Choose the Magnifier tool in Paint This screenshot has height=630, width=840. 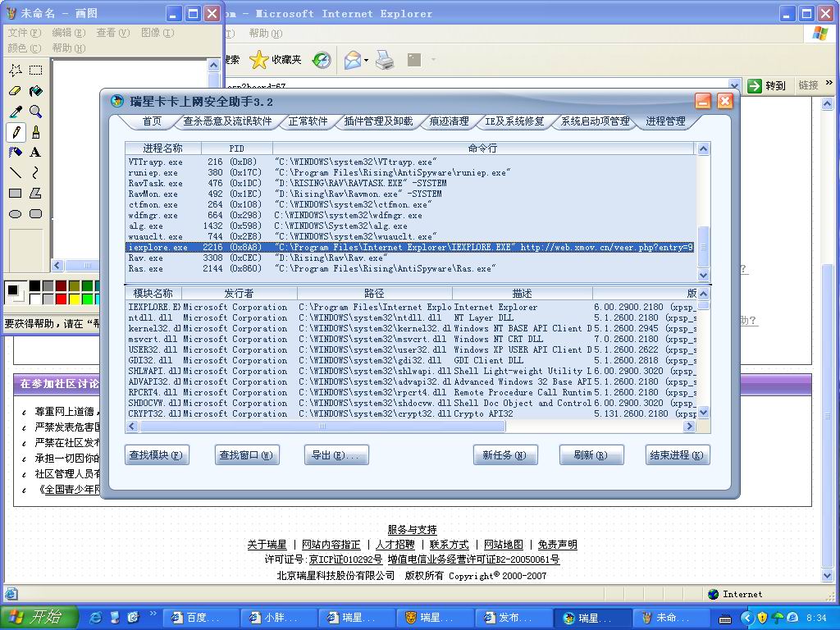(x=36, y=112)
